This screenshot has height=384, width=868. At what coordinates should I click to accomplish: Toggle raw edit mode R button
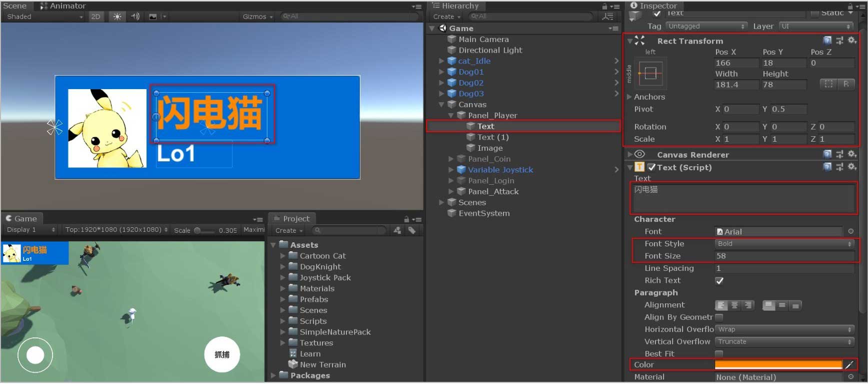click(846, 84)
